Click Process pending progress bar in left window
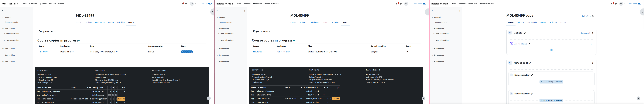 187,52
